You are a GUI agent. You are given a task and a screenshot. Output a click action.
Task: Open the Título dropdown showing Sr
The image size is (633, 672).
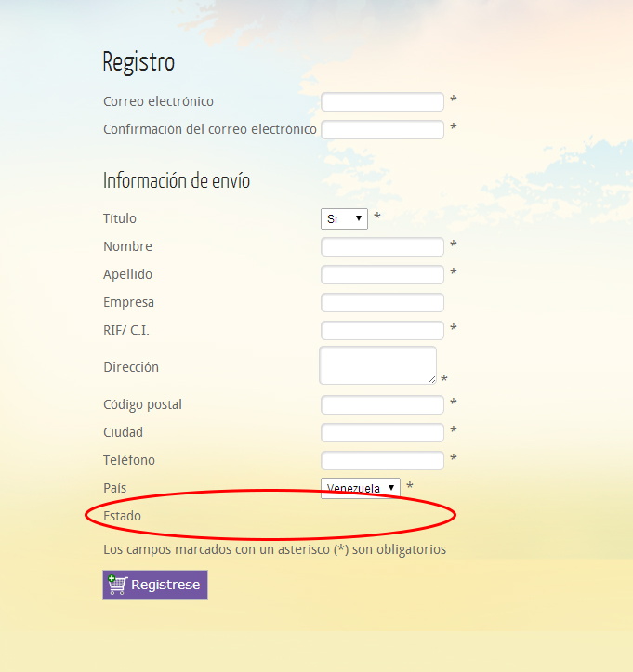344,219
